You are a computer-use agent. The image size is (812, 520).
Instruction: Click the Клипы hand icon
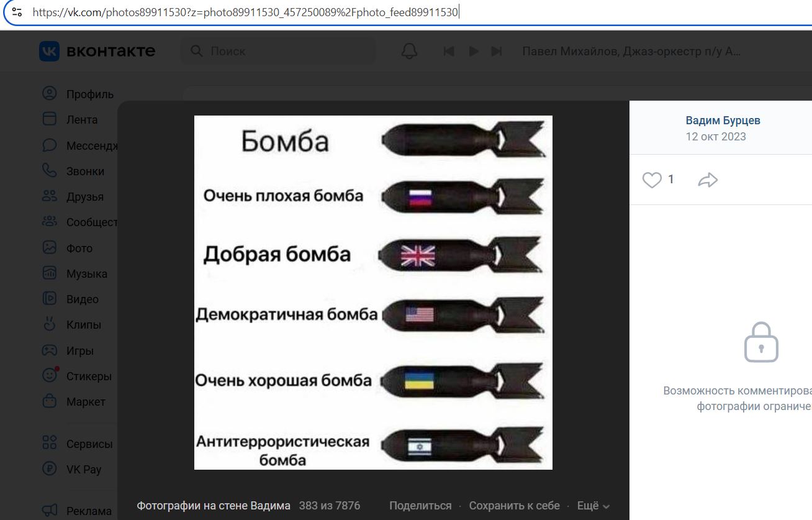click(x=49, y=324)
